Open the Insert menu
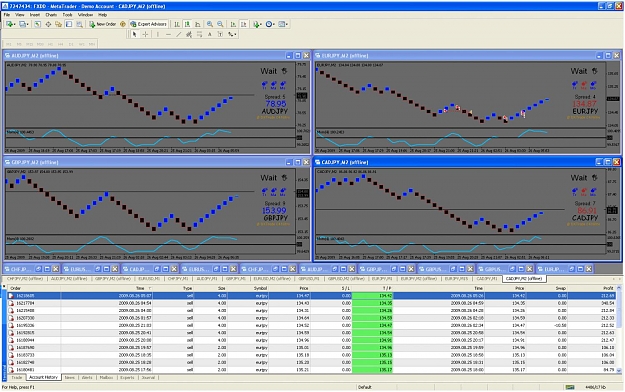 tap(35, 15)
